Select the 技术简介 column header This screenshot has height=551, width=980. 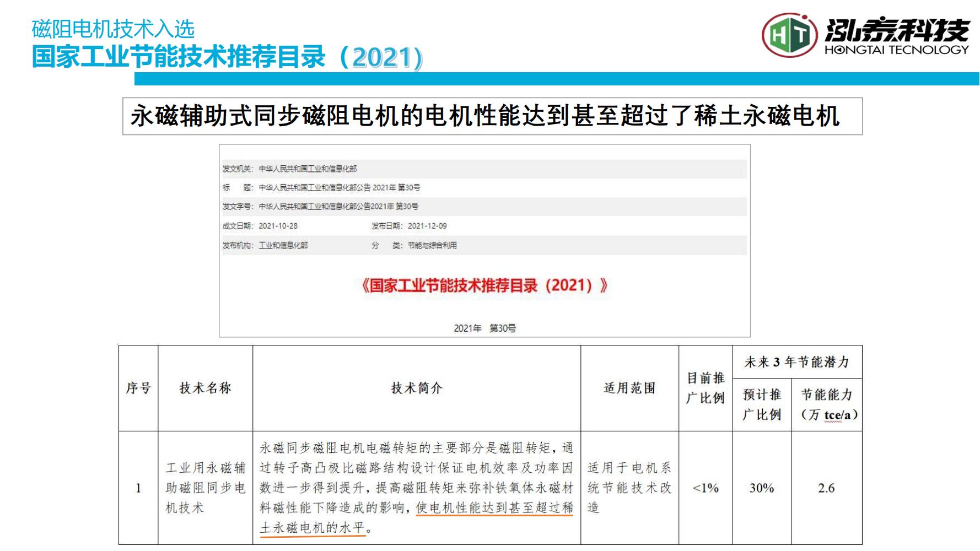pos(416,388)
